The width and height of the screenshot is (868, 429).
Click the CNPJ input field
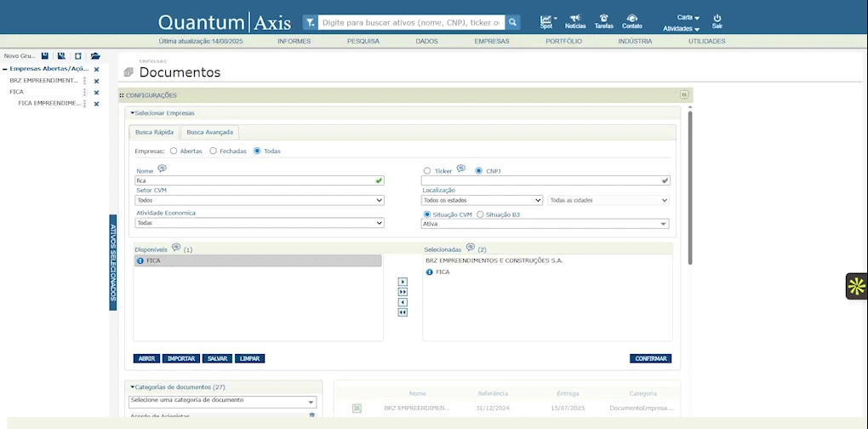(545, 180)
